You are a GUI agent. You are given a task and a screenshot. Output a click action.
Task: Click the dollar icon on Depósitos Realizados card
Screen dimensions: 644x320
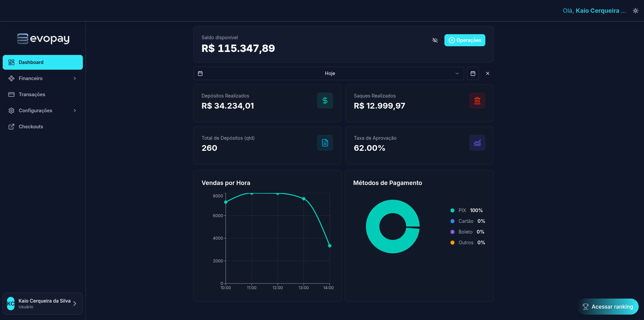pos(325,100)
